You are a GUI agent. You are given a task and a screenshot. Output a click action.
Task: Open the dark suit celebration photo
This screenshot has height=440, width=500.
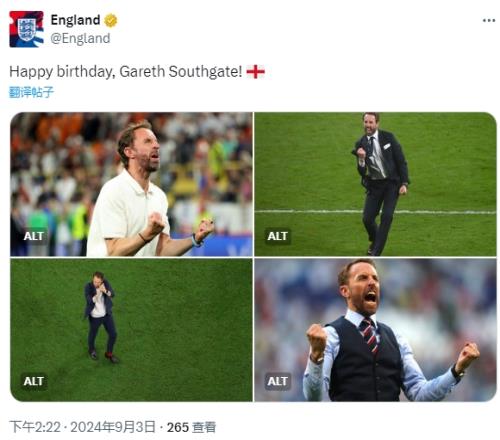coord(375,184)
